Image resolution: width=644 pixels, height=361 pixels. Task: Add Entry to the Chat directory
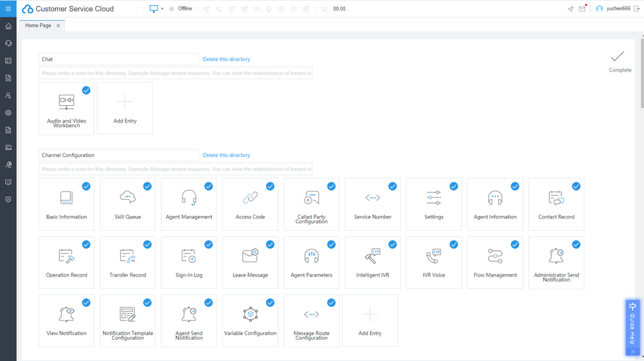click(x=125, y=108)
